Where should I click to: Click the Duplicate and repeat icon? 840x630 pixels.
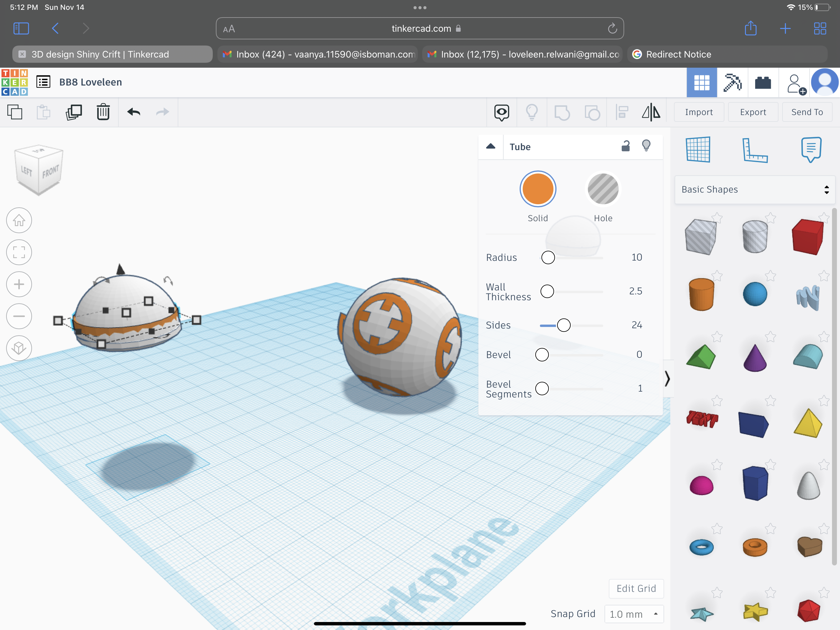[x=74, y=112]
